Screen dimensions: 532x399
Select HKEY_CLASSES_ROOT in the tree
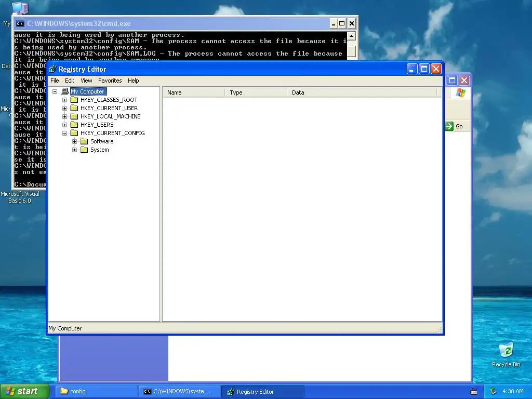109,100
